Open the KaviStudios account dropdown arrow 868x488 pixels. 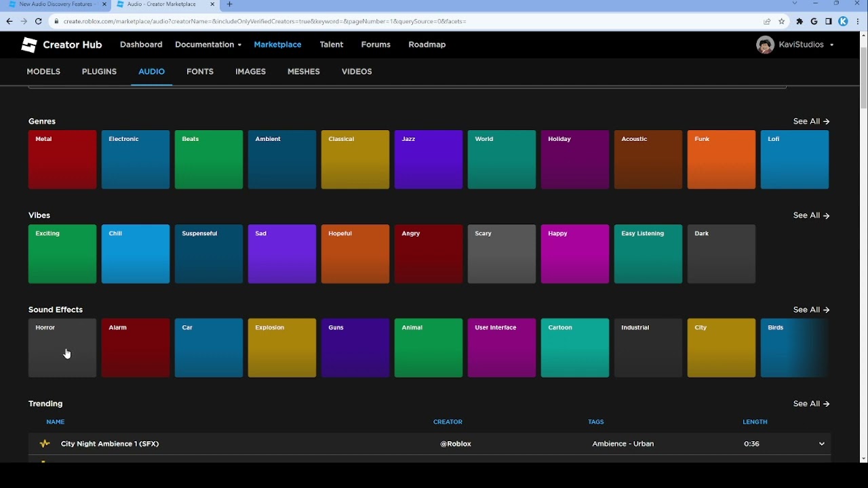831,45
